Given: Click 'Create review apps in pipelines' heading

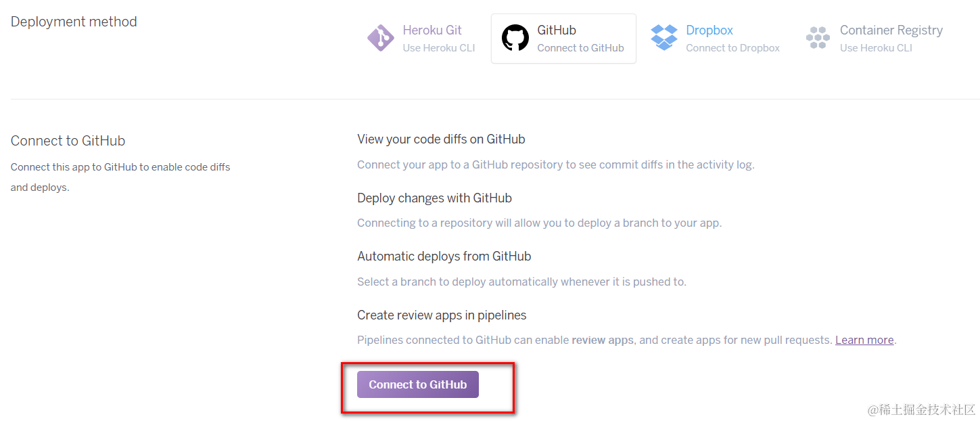Looking at the screenshot, I should point(442,315).
